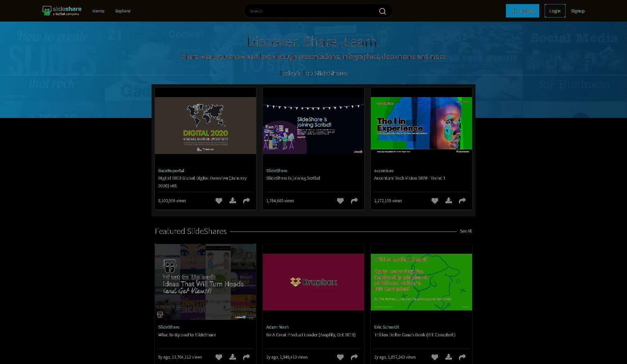
Task: Open the SlideShare is joining Scribd thumbnail
Action: (313, 125)
